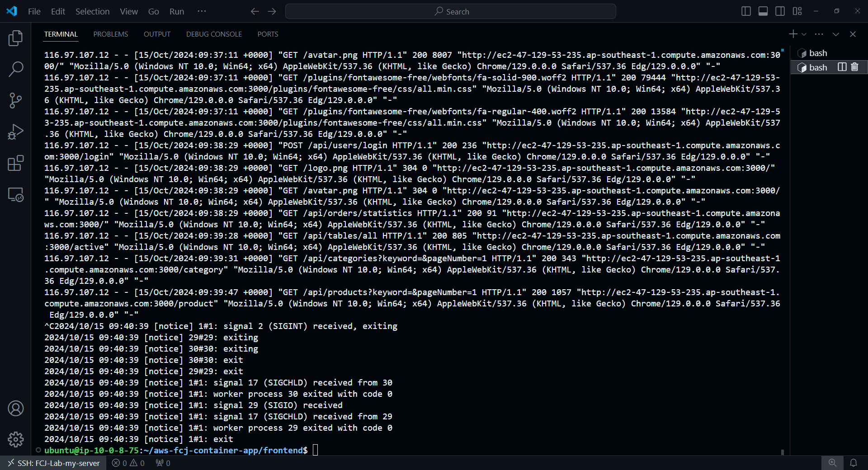Open terminal panel more actions menu
Viewport: 868px width, 470px height.
(819, 34)
